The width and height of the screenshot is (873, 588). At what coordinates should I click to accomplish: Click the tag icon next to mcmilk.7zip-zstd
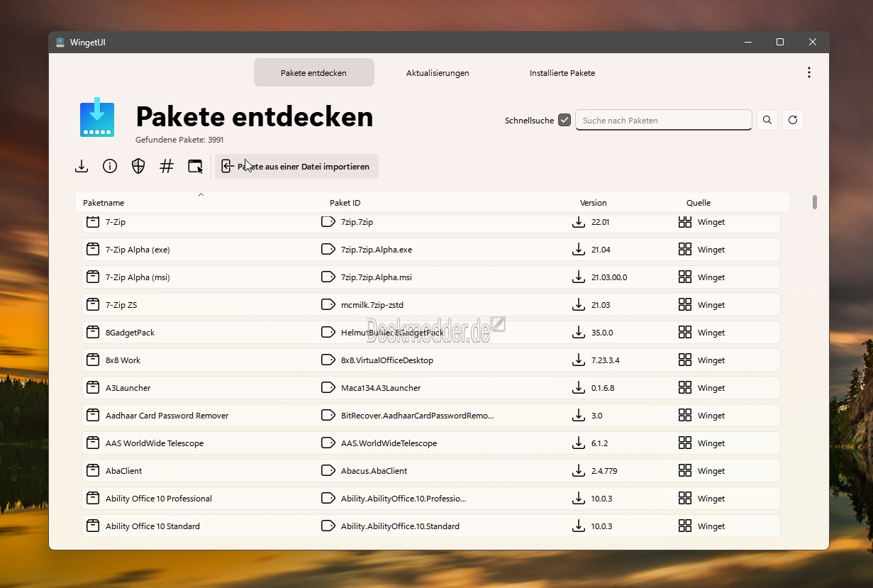click(x=328, y=305)
